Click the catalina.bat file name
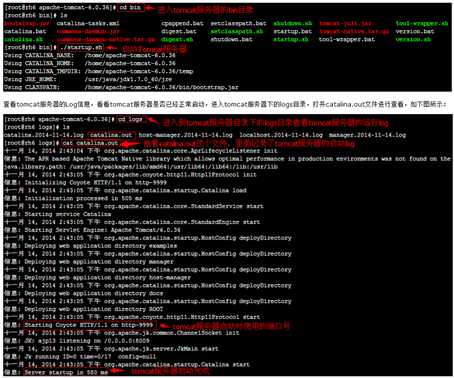Image resolution: width=454 pixels, height=378 pixels. coord(25,31)
